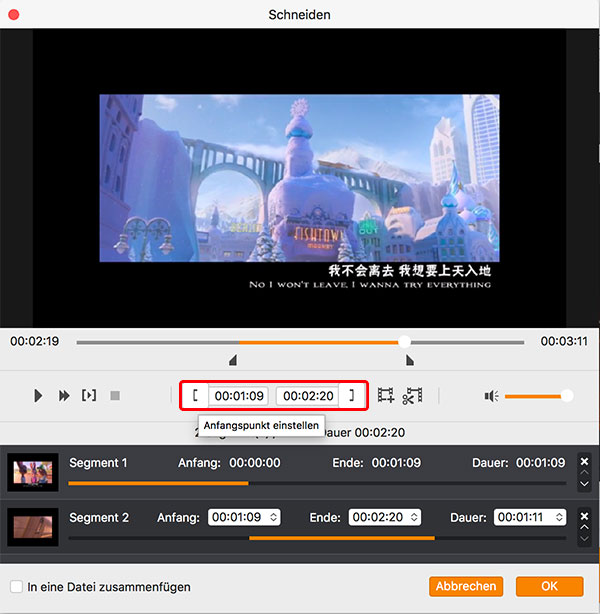Add a new segment with film-plus icon

[x=386, y=395]
